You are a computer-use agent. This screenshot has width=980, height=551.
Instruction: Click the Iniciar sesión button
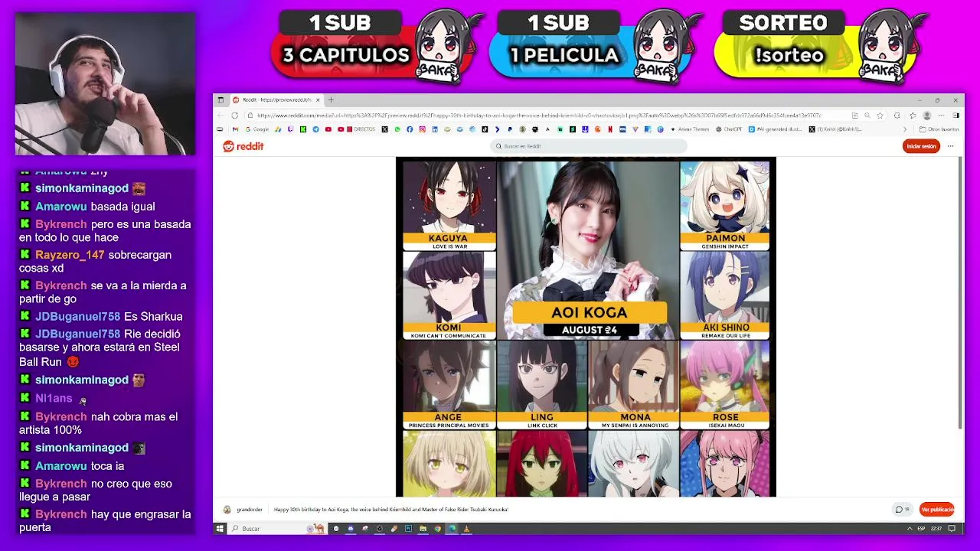point(921,146)
